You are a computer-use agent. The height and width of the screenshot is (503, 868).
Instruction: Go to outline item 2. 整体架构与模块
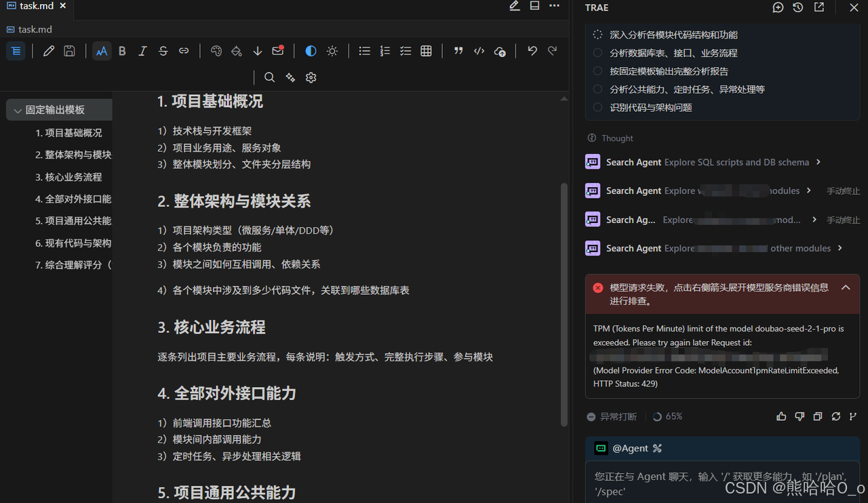(73, 155)
